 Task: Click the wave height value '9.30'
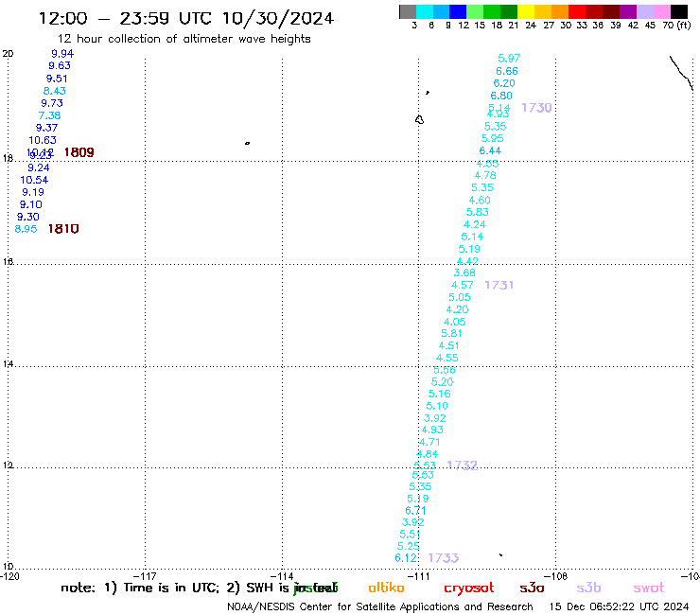pos(28,217)
